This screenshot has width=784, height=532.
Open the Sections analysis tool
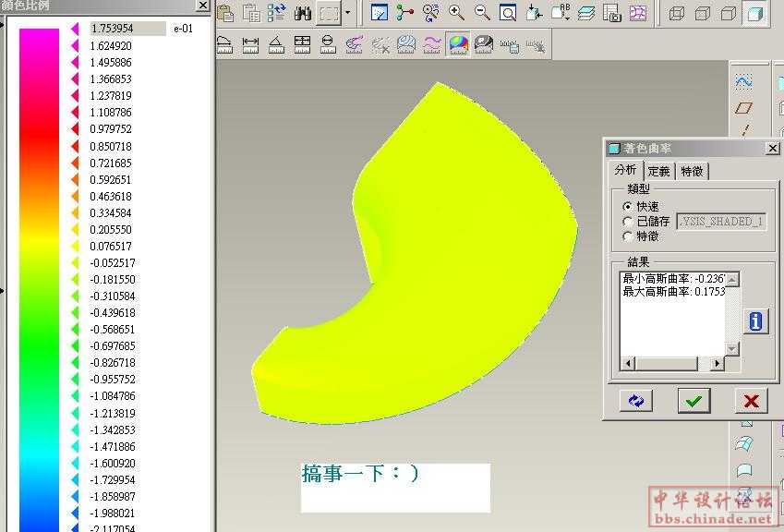406,44
